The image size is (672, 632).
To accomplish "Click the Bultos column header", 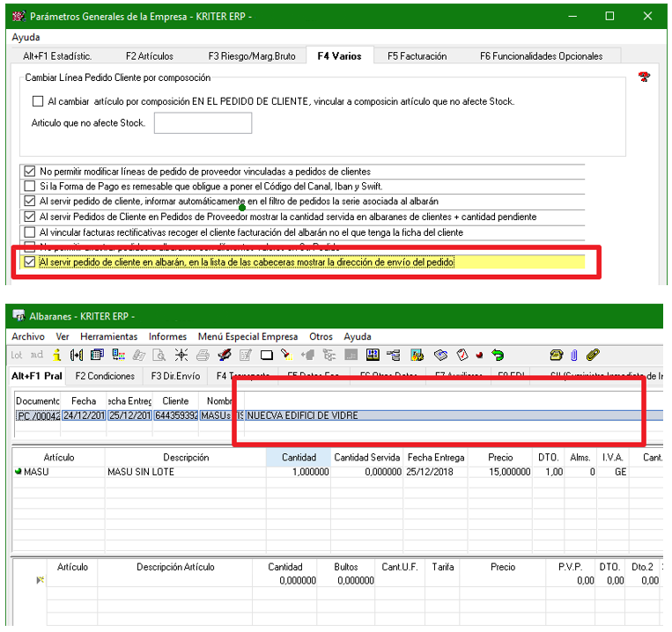I will (x=346, y=567).
